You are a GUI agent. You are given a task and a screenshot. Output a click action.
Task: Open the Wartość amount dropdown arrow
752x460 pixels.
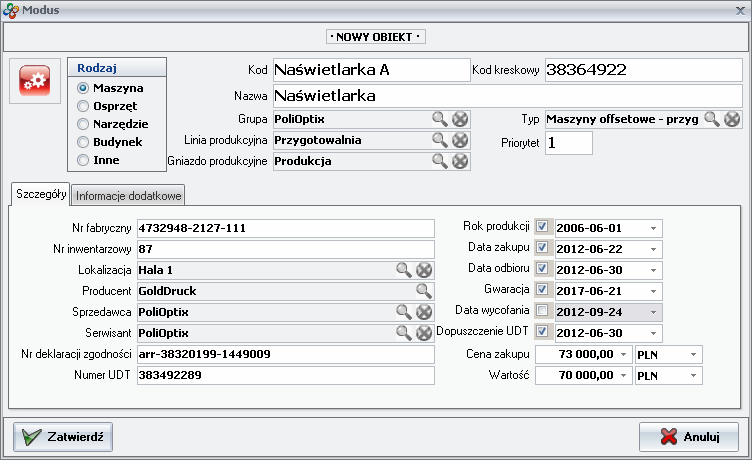(623, 376)
